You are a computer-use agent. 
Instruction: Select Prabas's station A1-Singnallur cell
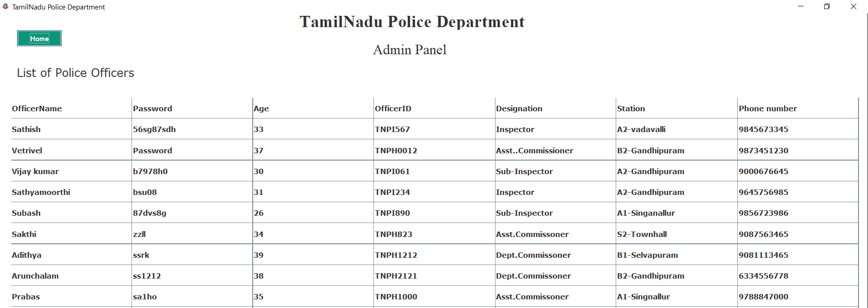(644, 297)
